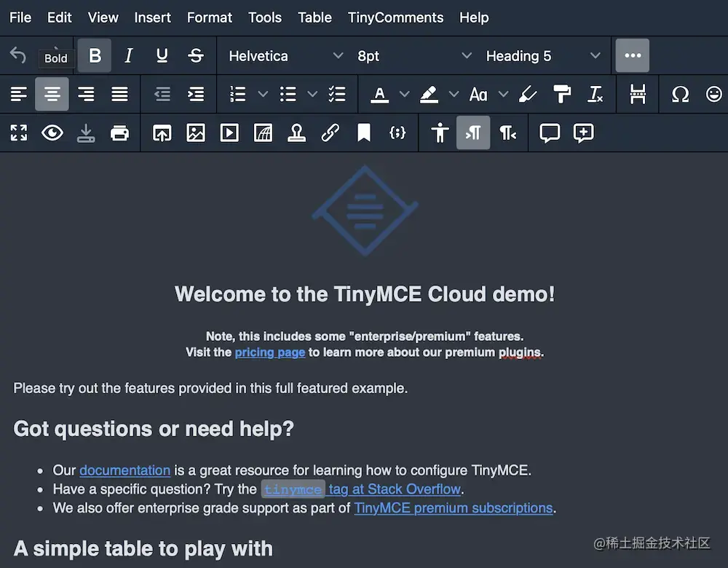Open highlight color picker arrow
Screen dimensions: 728x568
click(x=454, y=94)
